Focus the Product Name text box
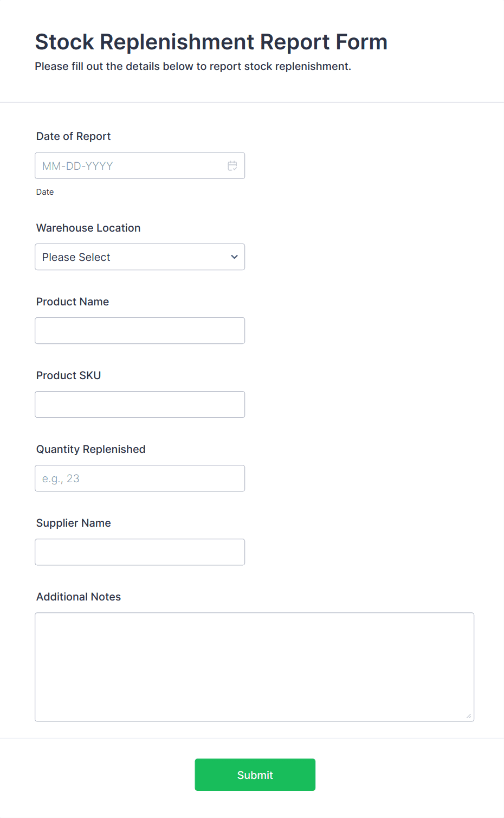Viewport: 504px width, 818px height. click(x=140, y=331)
